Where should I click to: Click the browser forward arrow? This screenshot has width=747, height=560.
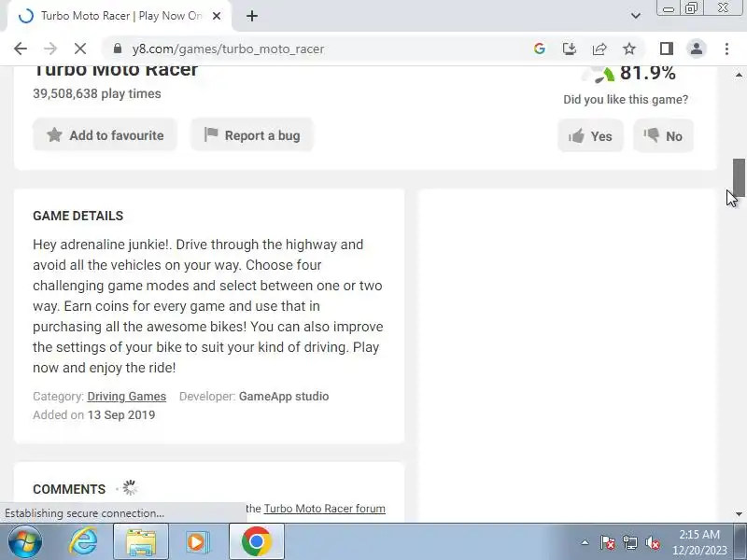[x=50, y=49]
